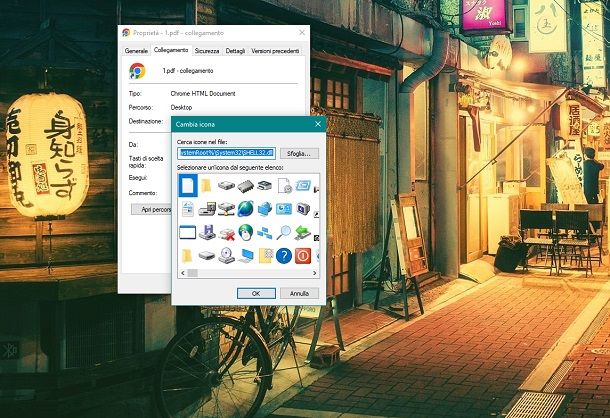Switch to the Sicurezza tab

(x=207, y=51)
